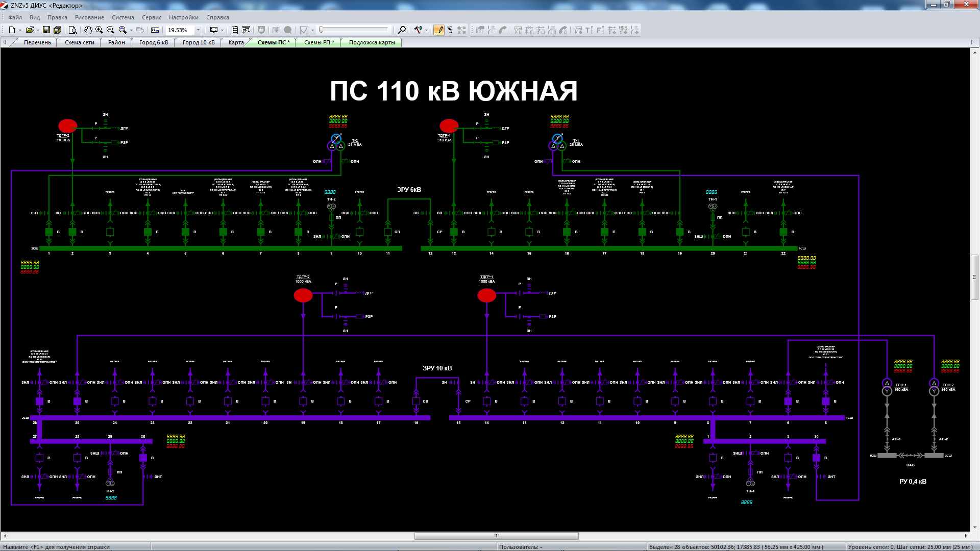
Task: Open the open-folder dropdown arrow
Action: 38,30
